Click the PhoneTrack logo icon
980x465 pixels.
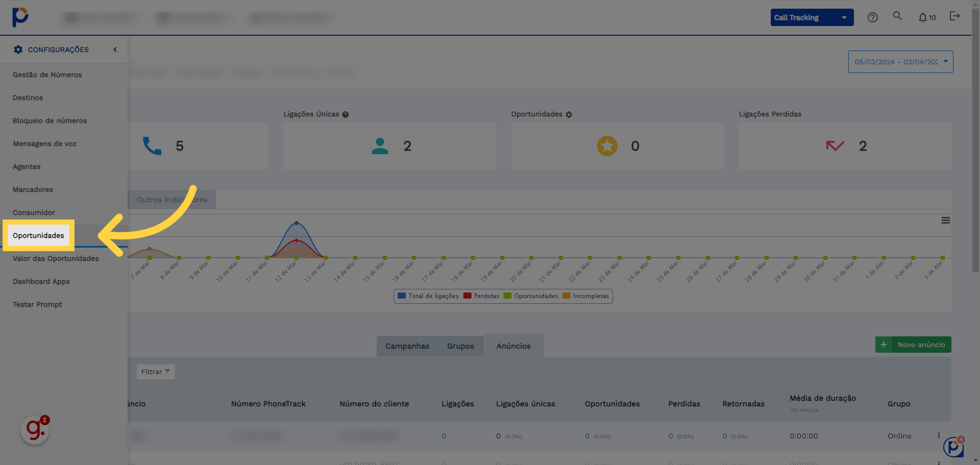(x=20, y=17)
